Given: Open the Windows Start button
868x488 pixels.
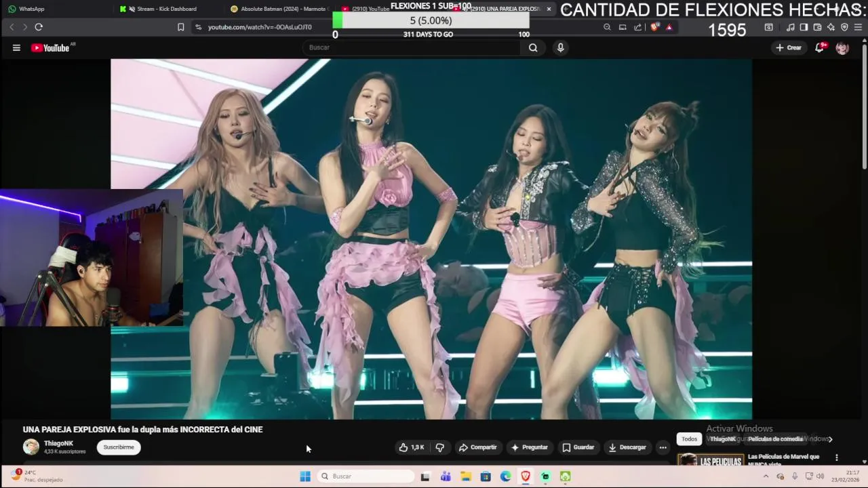Looking at the screenshot, I should (x=305, y=476).
